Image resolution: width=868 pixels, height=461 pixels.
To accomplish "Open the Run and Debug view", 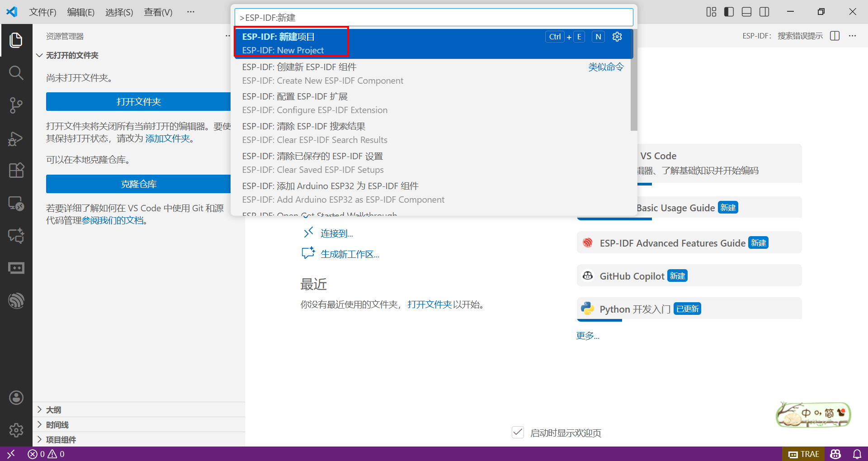I will (16, 138).
